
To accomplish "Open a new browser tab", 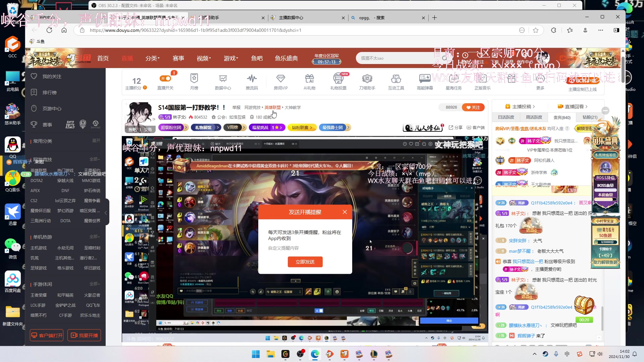I will pos(435,18).
